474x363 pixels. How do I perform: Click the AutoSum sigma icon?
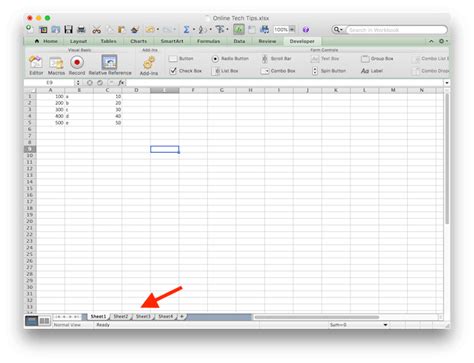pos(186,30)
